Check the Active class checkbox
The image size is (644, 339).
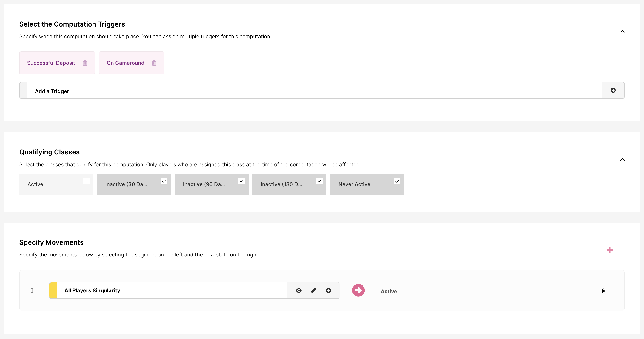point(86,181)
